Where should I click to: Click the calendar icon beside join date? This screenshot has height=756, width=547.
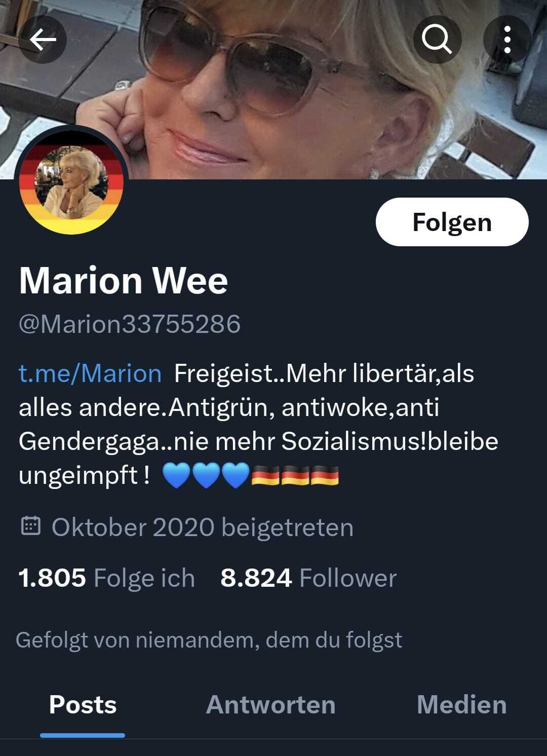(x=30, y=526)
